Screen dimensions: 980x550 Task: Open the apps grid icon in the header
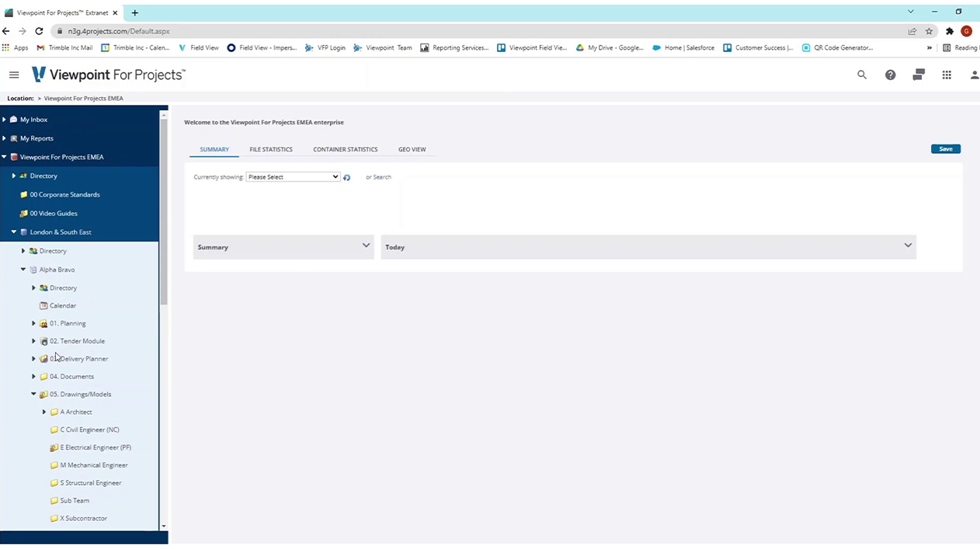click(x=947, y=75)
